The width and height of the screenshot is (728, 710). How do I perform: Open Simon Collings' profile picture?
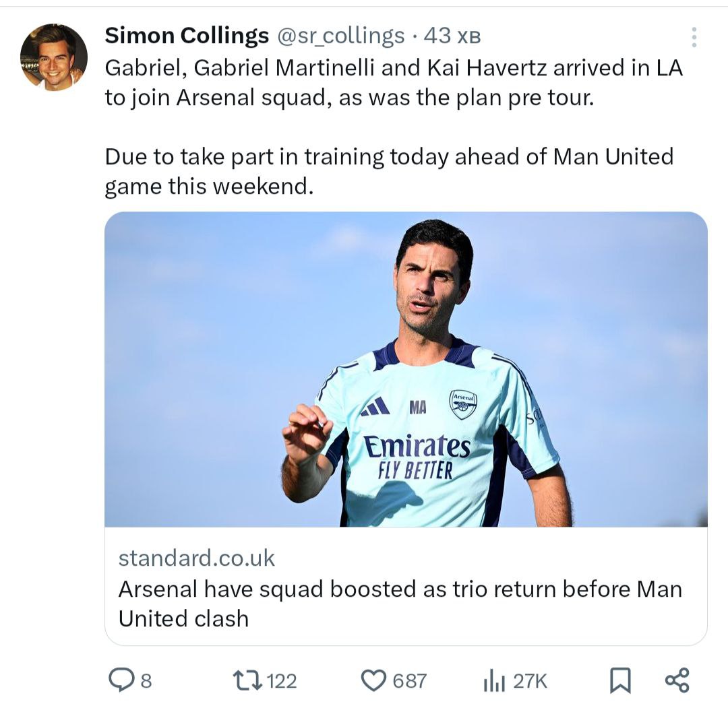coord(54,57)
